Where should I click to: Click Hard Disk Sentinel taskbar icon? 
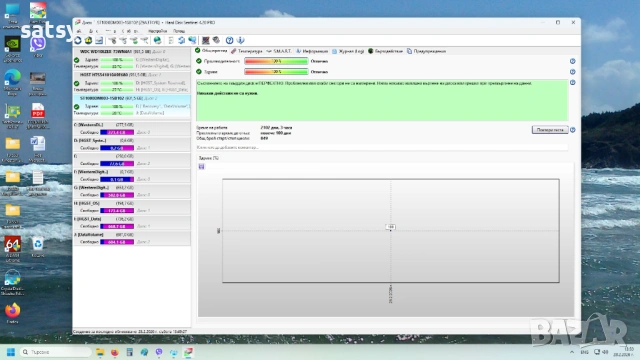(188, 352)
